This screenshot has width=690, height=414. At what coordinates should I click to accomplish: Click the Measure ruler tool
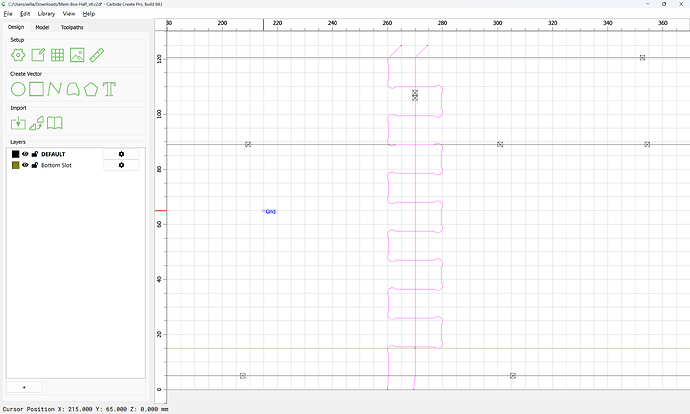pyautogui.click(x=96, y=55)
